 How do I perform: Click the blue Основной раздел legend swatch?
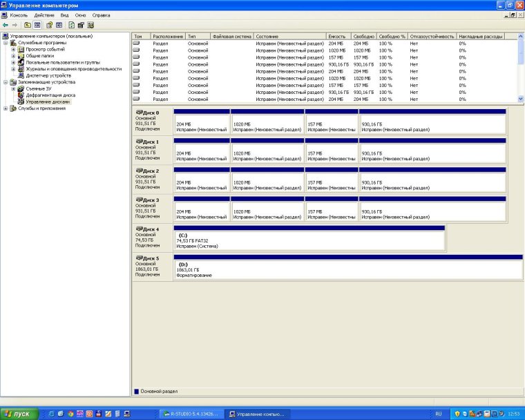(x=136, y=391)
